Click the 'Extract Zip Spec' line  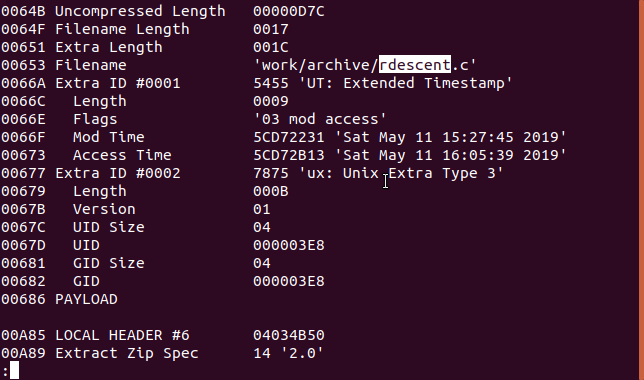pos(162,353)
